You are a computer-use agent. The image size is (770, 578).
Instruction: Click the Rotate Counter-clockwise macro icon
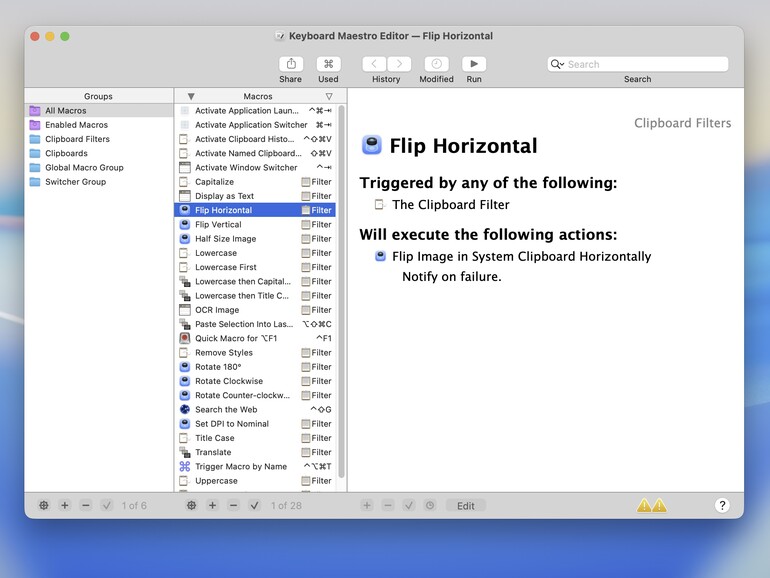[x=185, y=395]
